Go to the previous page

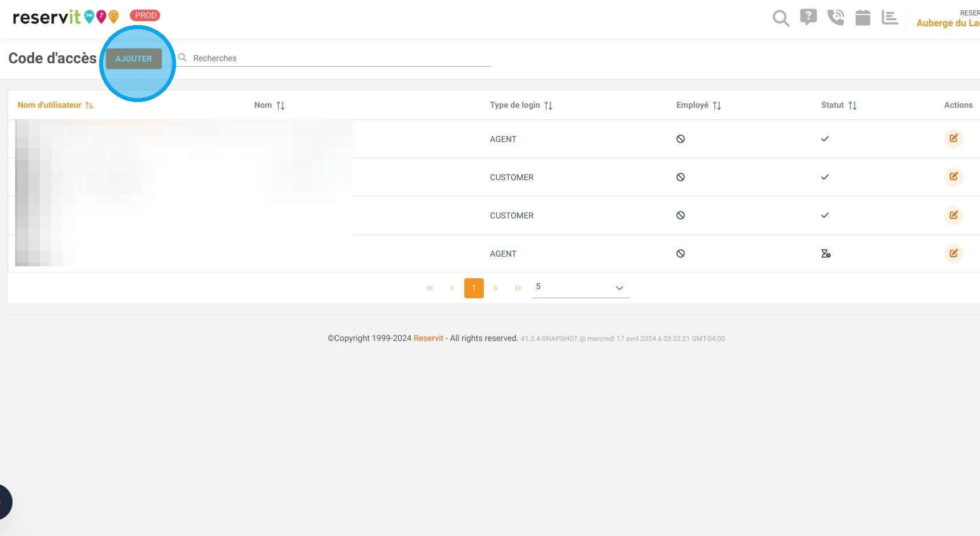click(452, 289)
